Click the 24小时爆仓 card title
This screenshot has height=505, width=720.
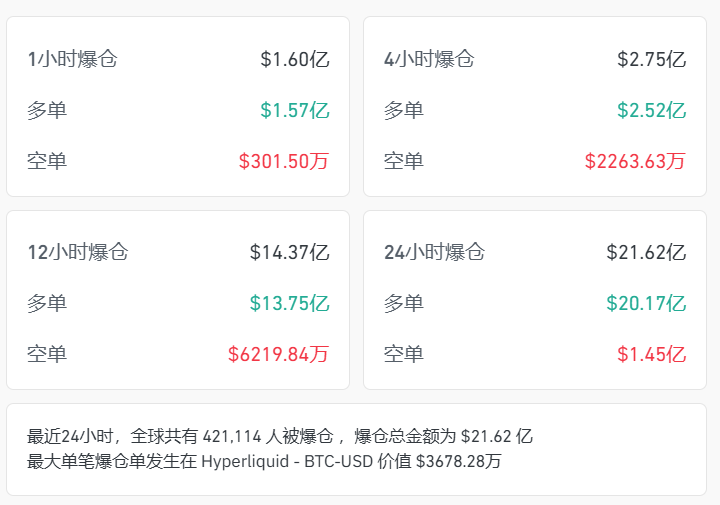(x=434, y=252)
